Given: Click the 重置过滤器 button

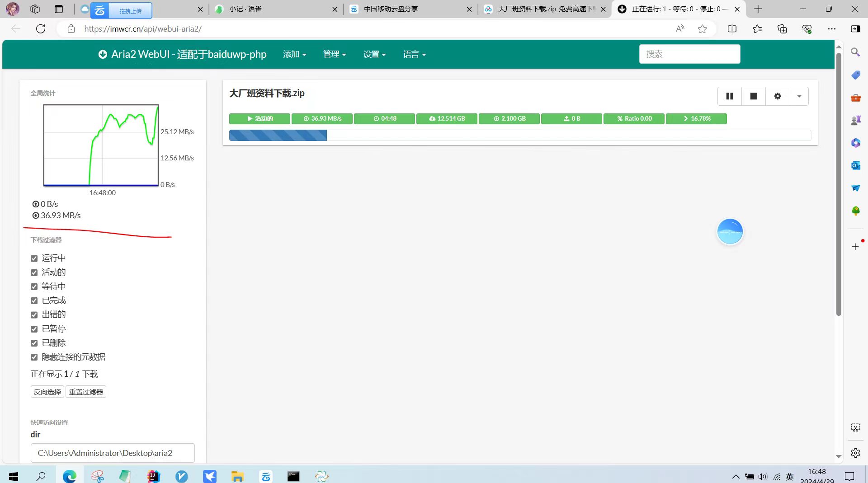Looking at the screenshot, I should click(86, 392).
